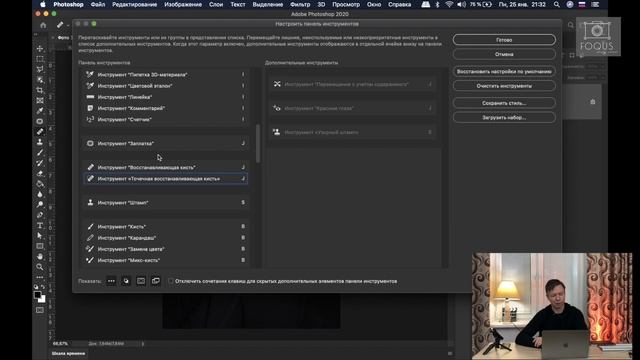Viewport: 640px width, 360px height.
Task: Click the Готово button
Action: click(504, 40)
